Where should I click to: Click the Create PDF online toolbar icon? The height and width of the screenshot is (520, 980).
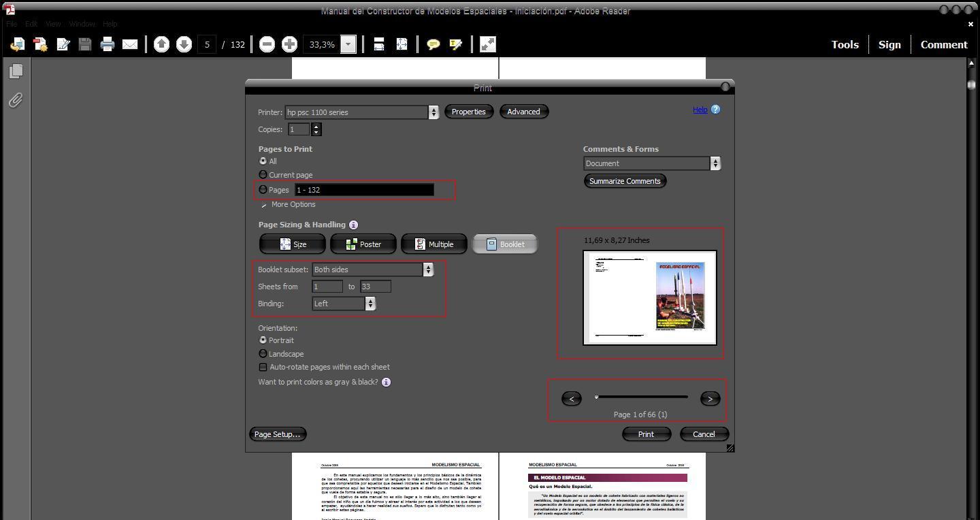[18, 44]
